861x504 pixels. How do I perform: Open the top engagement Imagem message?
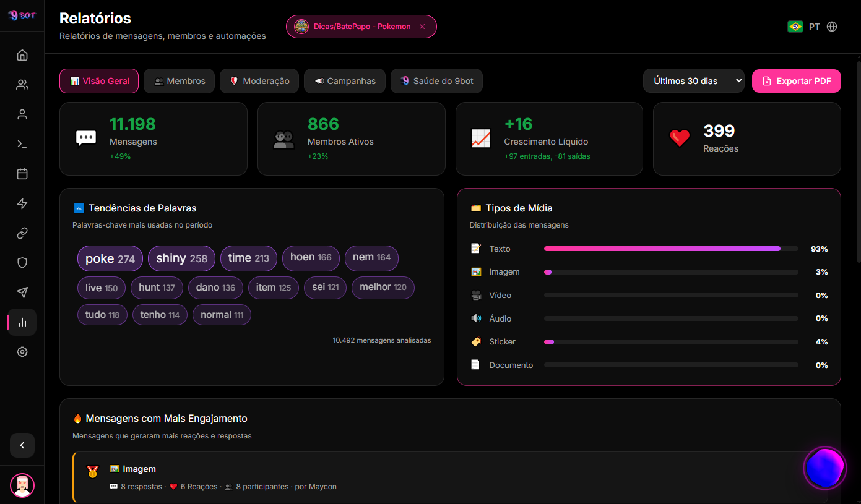point(451,477)
